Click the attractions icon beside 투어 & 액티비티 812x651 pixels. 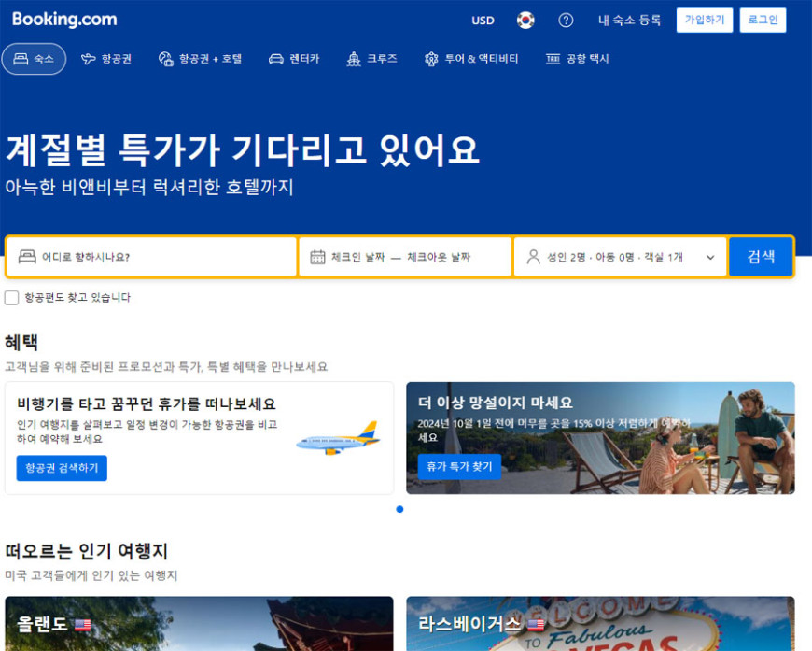point(431,59)
